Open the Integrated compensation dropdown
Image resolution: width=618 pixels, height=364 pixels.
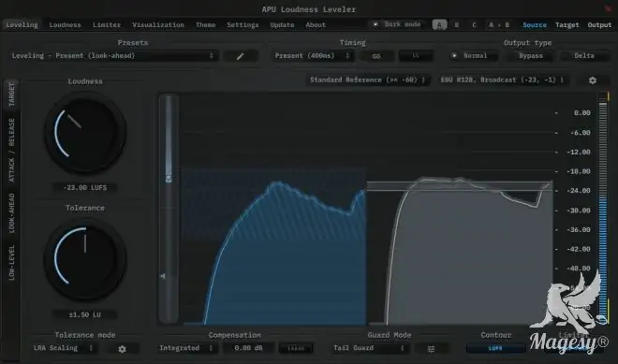[187, 348]
